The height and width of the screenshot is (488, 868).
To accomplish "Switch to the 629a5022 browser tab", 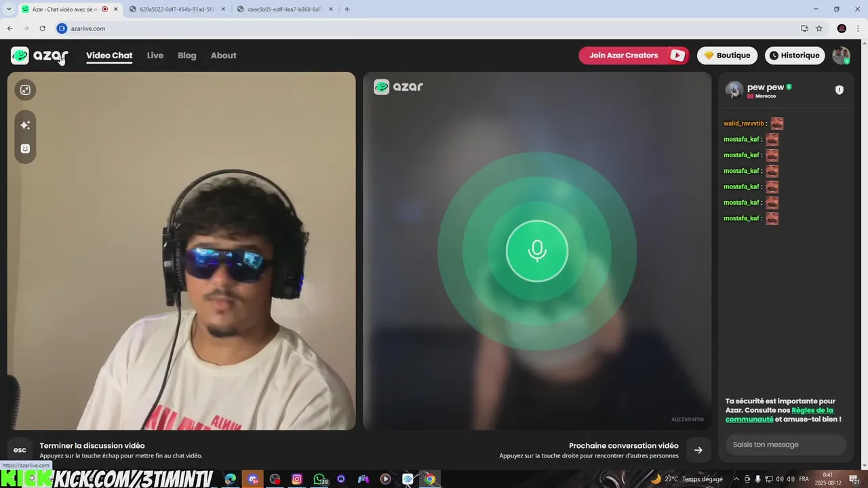I will coord(176,9).
